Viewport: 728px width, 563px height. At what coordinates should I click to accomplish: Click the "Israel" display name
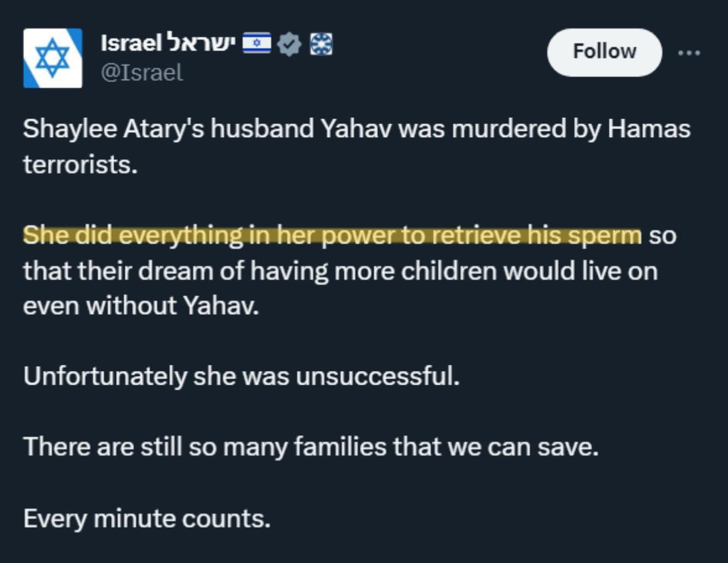point(130,44)
